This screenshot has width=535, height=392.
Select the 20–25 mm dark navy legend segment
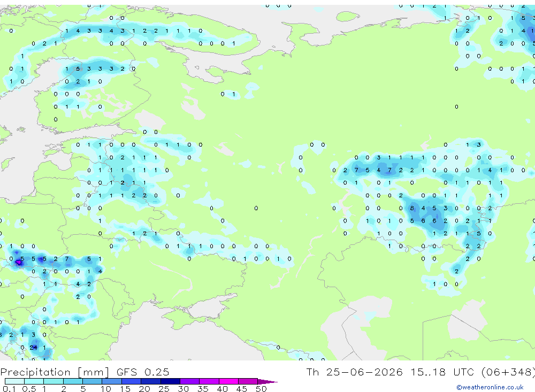[x=151, y=381]
